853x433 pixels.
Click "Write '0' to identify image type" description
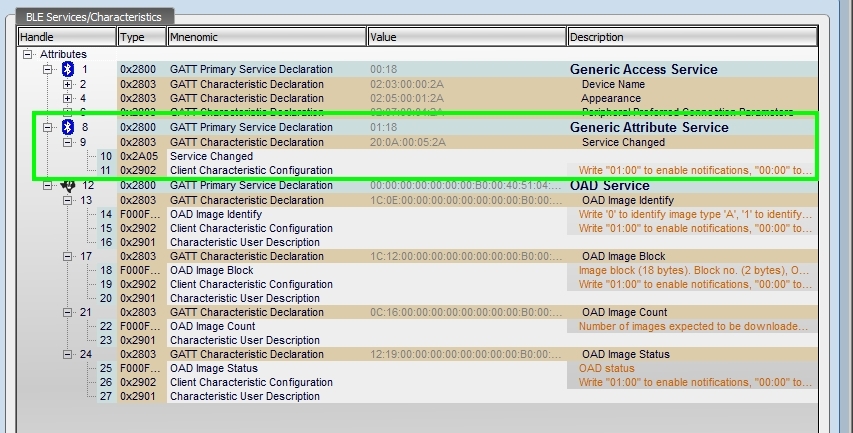695,214
